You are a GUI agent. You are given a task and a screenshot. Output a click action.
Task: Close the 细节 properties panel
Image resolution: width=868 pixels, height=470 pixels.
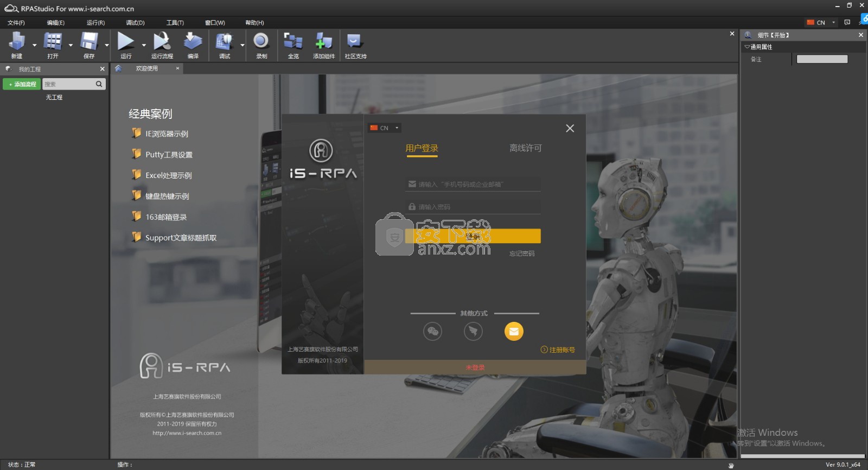861,35
